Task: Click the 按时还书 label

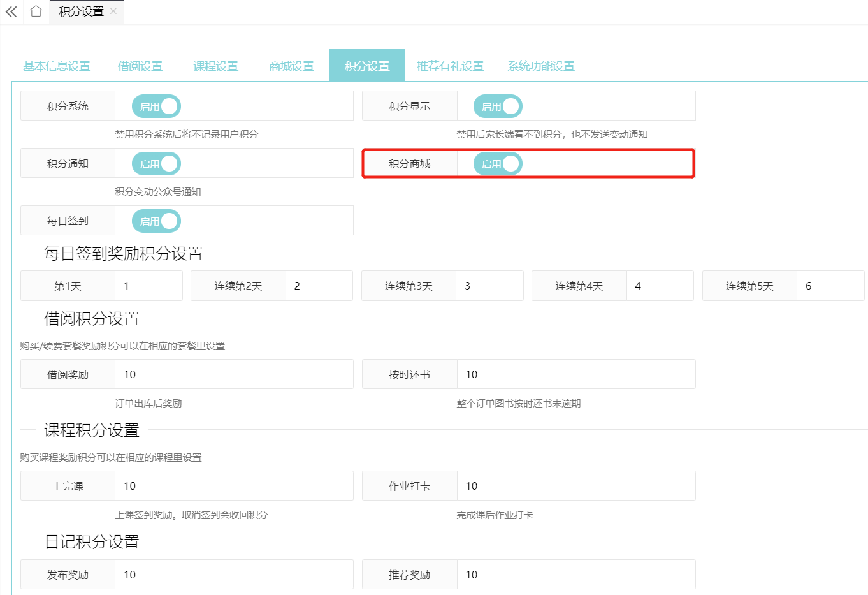Action: 410,374
